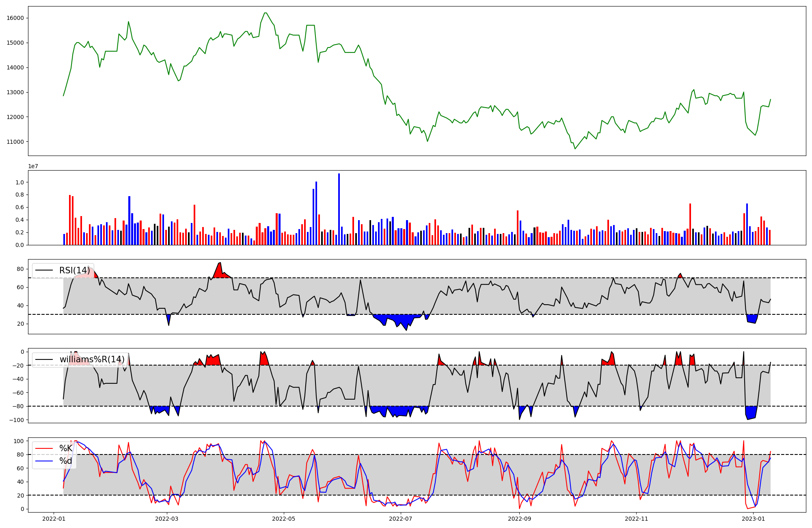Click the RSI(14) legend label
The image size is (812, 528).
pyautogui.click(x=75, y=270)
